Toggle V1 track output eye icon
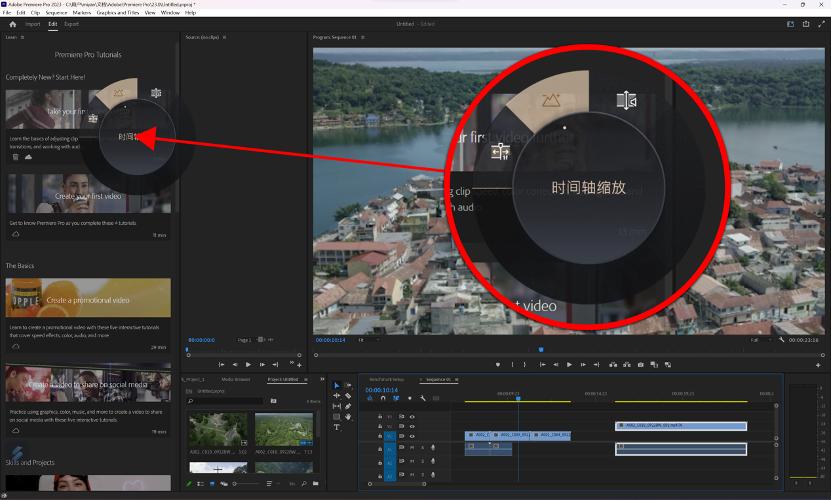The image size is (832, 500). coord(412,436)
